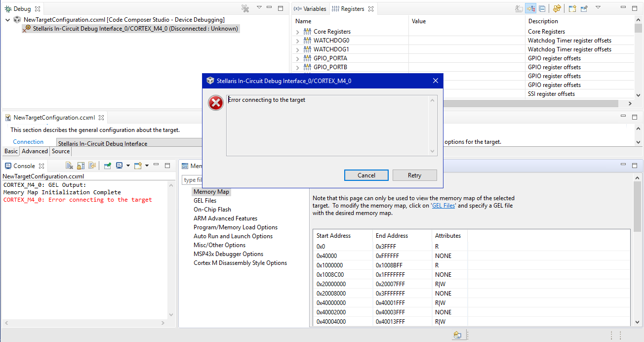The width and height of the screenshot is (644, 342).
Task: Close the Console tab
Action: [x=41, y=166]
